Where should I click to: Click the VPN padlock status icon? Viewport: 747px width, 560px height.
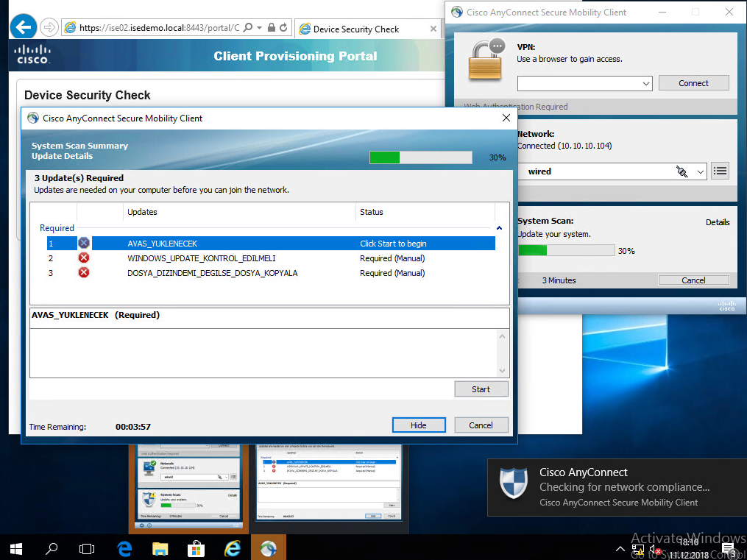[x=486, y=60]
